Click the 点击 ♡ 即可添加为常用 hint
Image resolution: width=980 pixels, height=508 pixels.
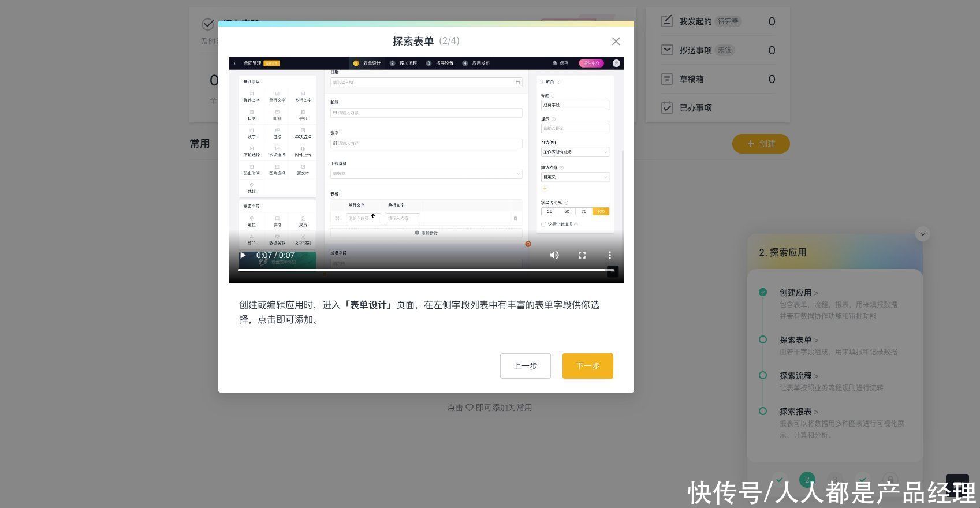coord(490,408)
